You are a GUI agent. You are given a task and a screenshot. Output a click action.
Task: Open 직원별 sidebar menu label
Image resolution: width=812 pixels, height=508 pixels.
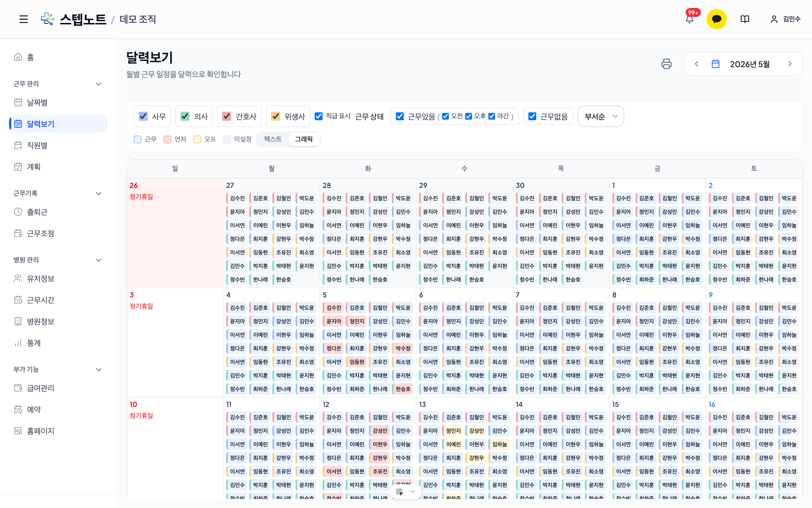37,145
